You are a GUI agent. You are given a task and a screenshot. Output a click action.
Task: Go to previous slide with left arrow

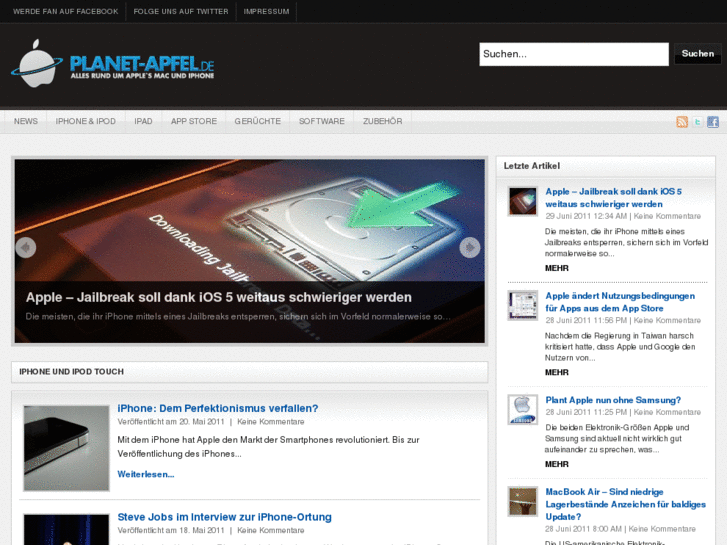click(26, 248)
